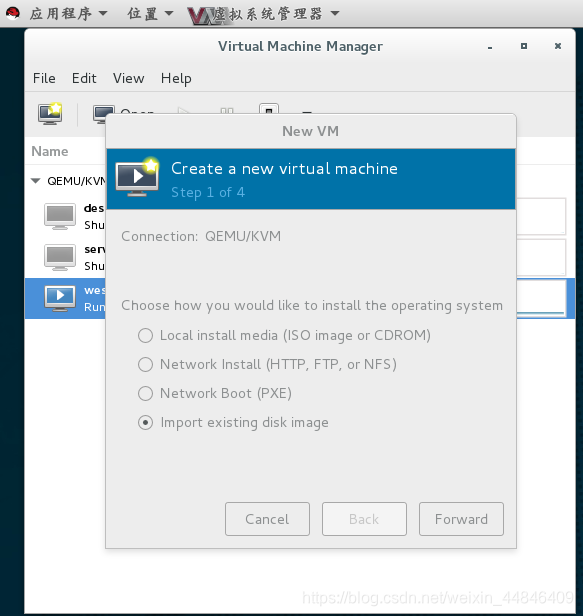The height and width of the screenshot is (616, 583).
Task: Minimize the Virtual Machine Manager window
Action: tap(490, 47)
